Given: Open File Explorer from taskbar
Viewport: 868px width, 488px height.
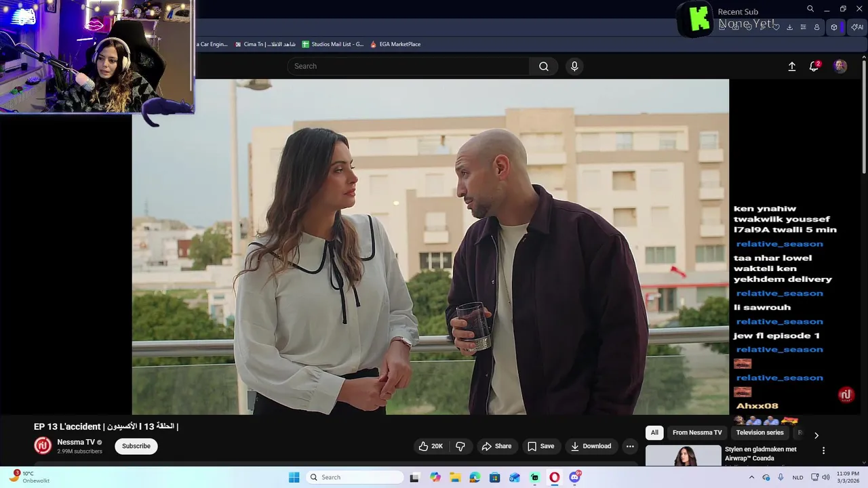Looking at the screenshot, I should pyautogui.click(x=455, y=477).
